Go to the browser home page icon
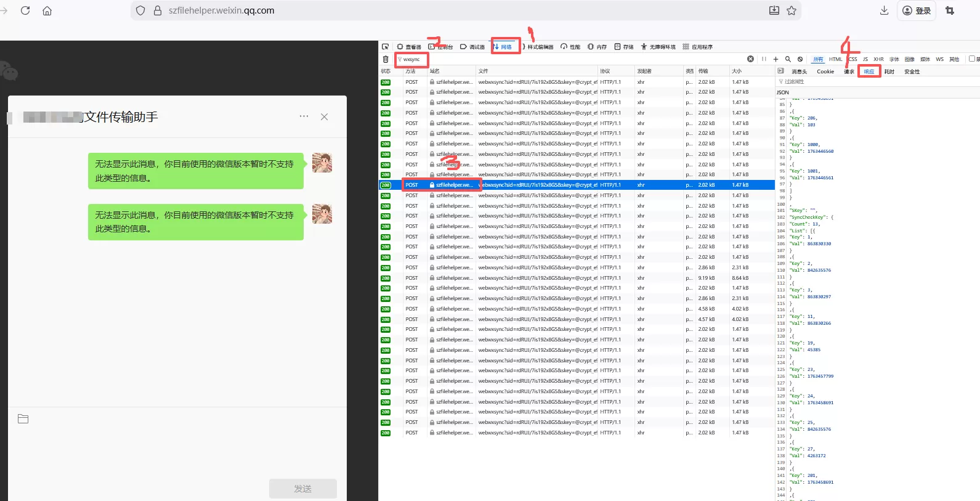 [47, 10]
